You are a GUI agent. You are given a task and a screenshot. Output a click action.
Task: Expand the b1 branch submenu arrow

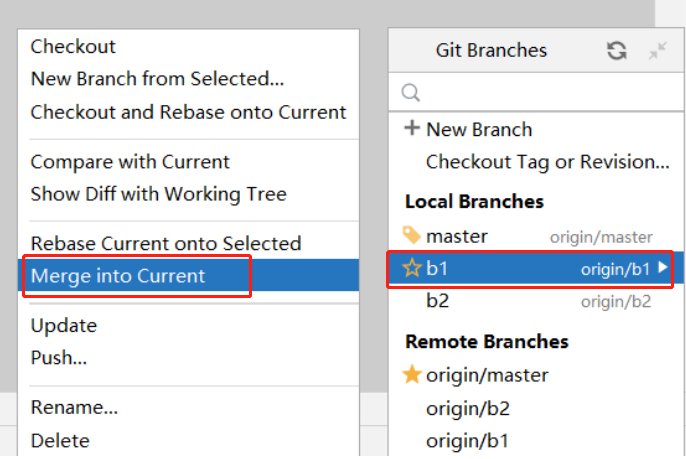[663, 268]
